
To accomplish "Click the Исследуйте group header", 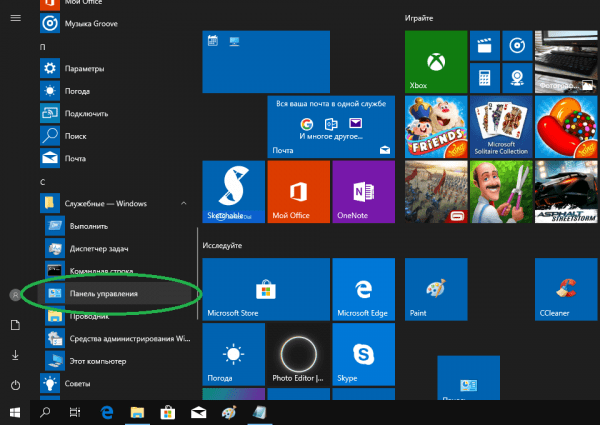I will click(222, 246).
